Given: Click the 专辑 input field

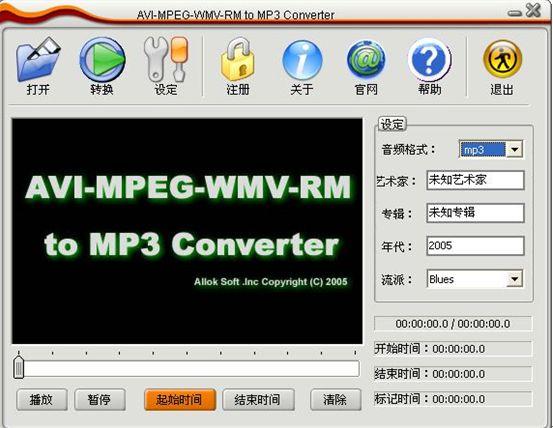Looking at the screenshot, I should 475,213.
